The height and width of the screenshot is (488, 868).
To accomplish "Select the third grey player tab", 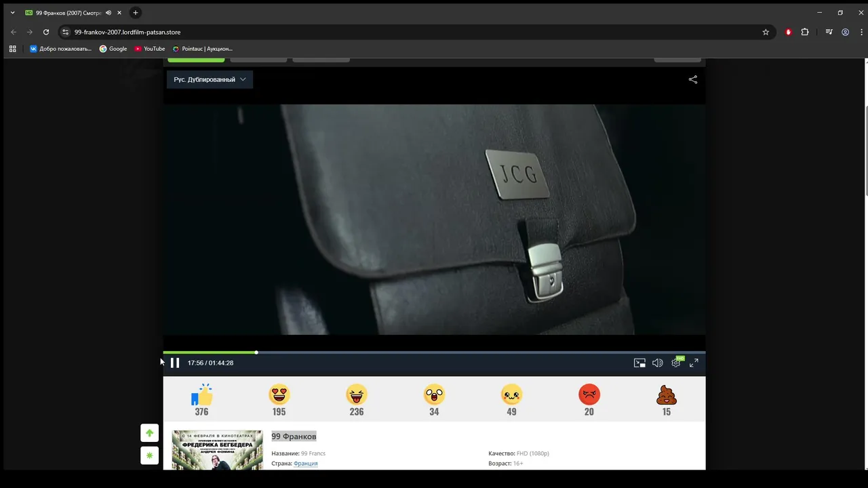I will pos(321,60).
